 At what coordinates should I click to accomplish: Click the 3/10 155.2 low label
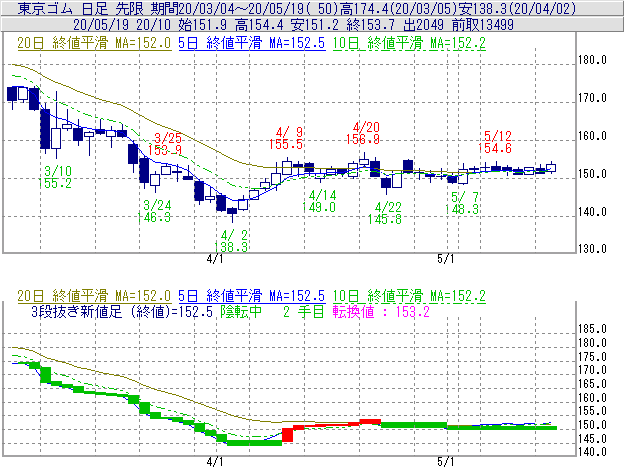(55, 177)
